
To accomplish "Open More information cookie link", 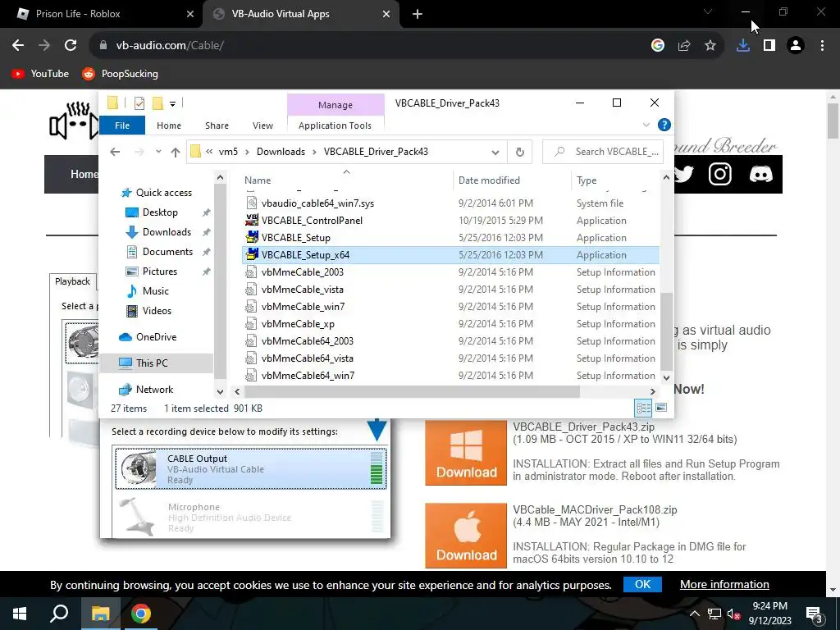I will tap(724, 584).
